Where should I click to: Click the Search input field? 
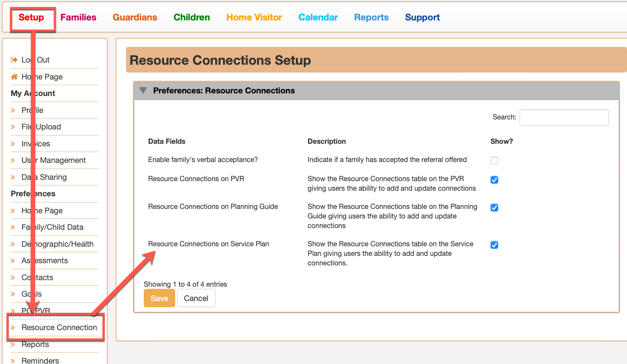(x=564, y=118)
